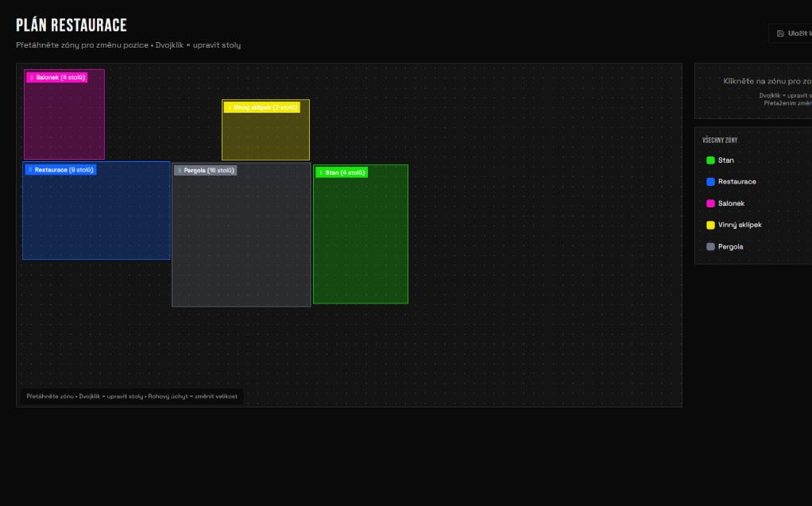Click the drag handle on Restaurace label

[30, 169]
